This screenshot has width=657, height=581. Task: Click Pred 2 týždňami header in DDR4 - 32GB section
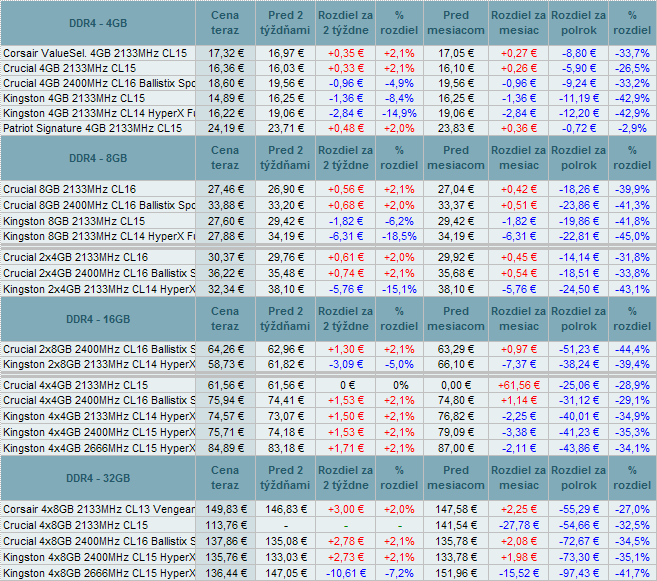285,478
